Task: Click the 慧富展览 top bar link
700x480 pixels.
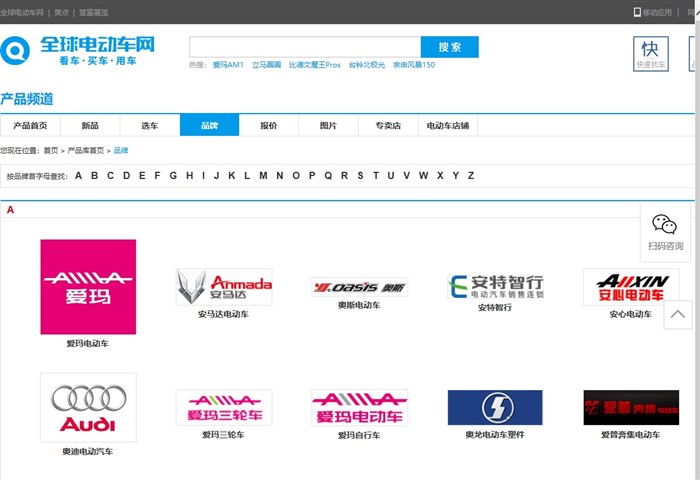Action: pyautogui.click(x=93, y=13)
